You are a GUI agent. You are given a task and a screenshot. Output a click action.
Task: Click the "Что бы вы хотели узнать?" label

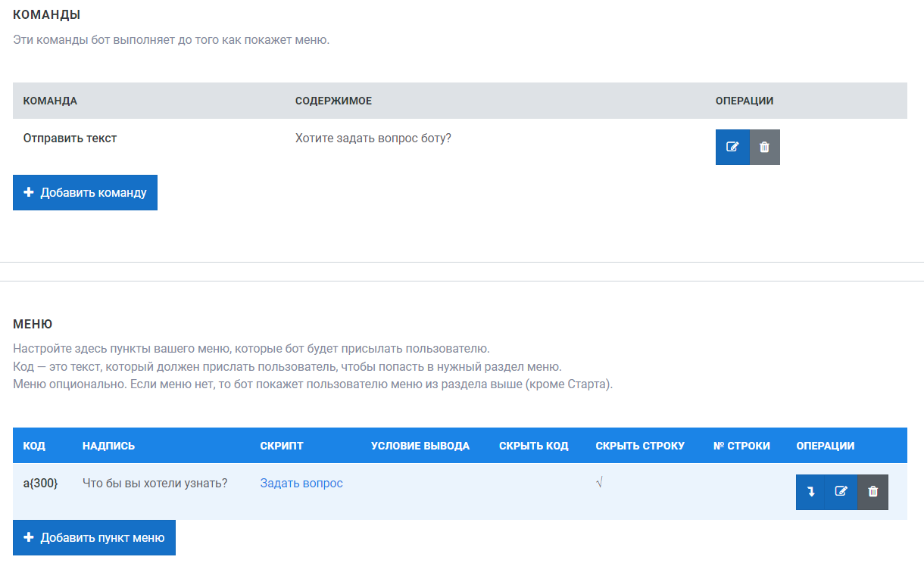point(155,483)
